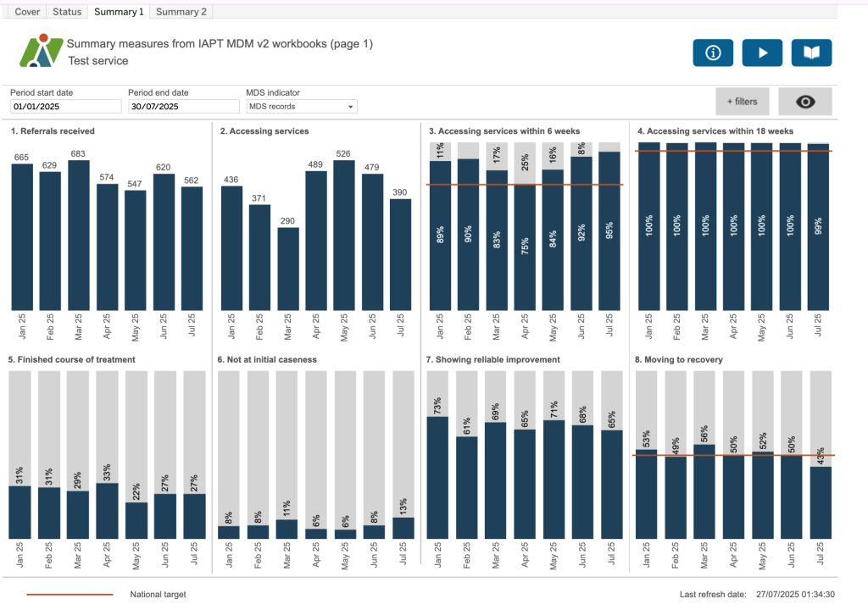This screenshot has height=610, width=868.
Task: Go to the Summary 2 tab
Action: pyautogui.click(x=181, y=12)
